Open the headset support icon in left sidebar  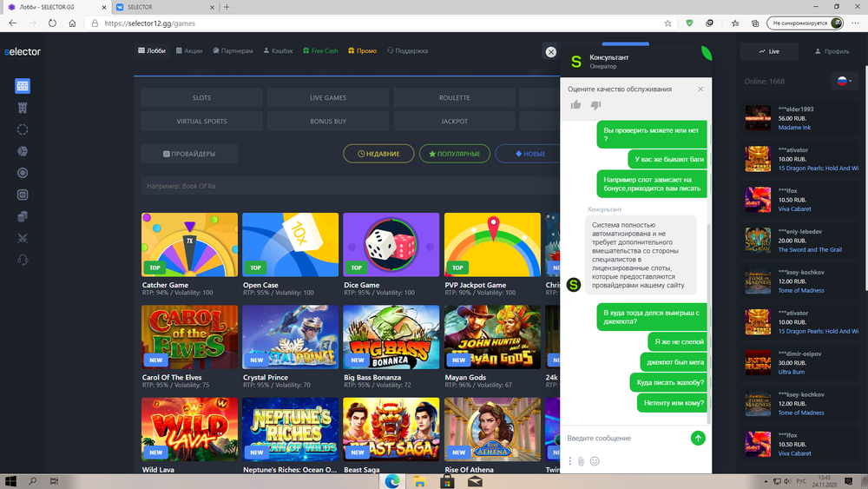23,260
